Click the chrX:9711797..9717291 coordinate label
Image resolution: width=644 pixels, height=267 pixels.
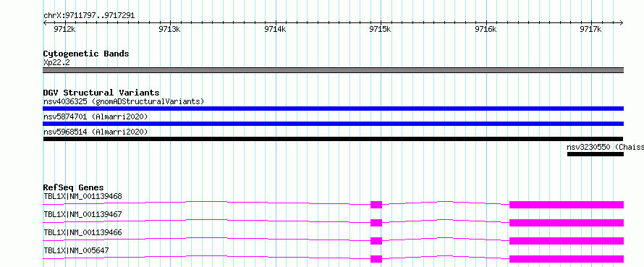click(x=89, y=16)
